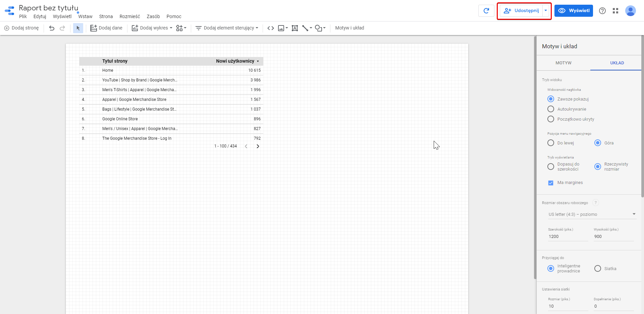The image size is (644, 314).
Task: Open the Dodaj wykres chart menu
Action: click(x=152, y=28)
